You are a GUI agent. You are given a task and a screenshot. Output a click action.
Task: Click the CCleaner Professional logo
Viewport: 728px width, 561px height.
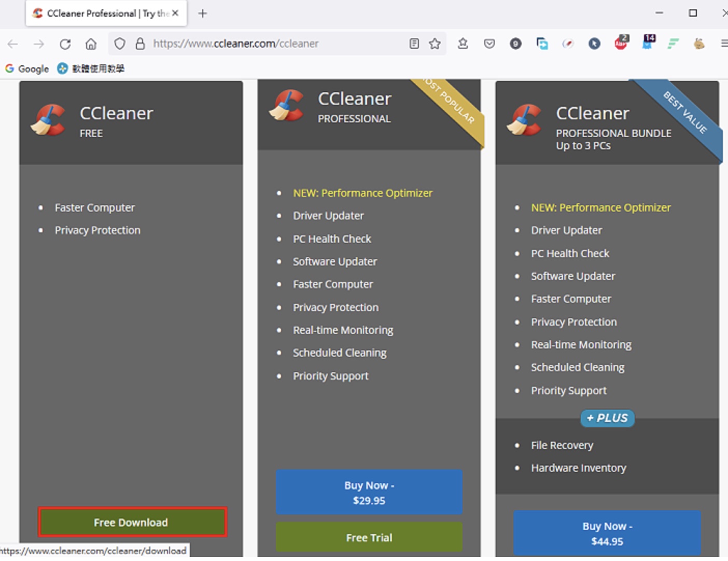click(x=287, y=105)
